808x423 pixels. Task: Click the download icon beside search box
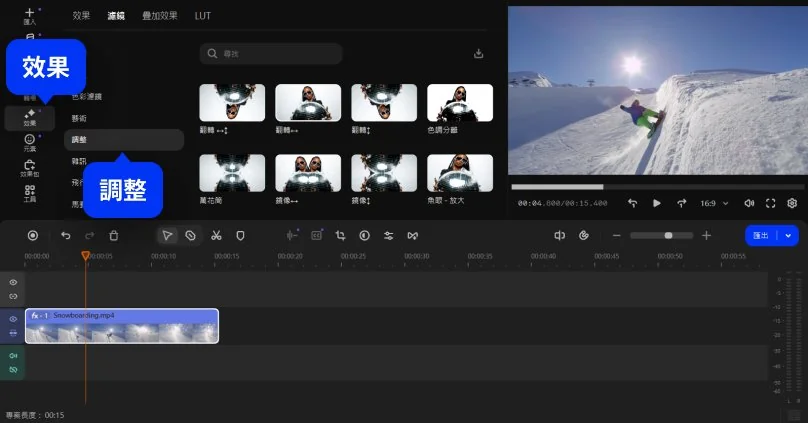[478, 54]
